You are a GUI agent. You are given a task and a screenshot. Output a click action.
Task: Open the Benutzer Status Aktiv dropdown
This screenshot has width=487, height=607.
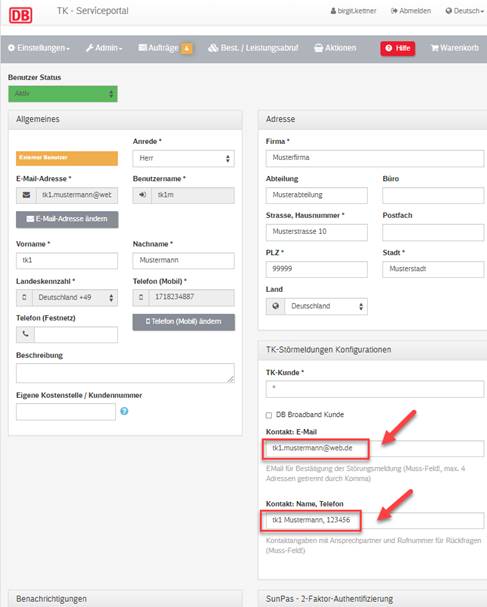coord(63,94)
